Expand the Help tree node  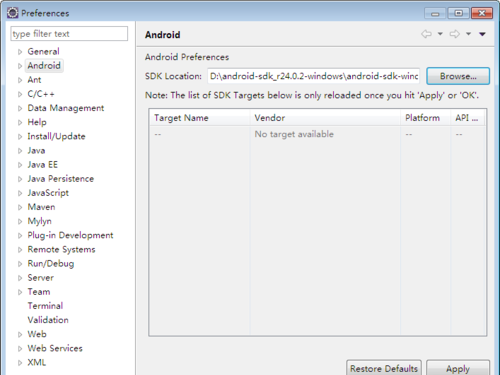20,122
